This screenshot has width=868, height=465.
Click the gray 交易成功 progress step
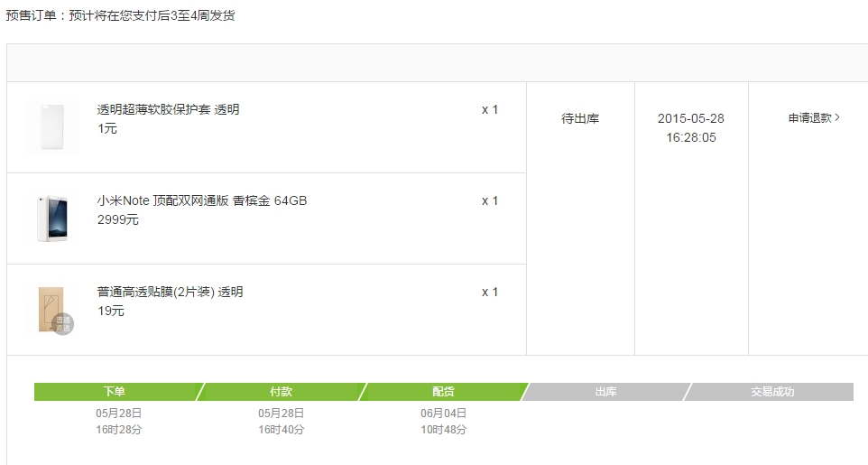[x=772, y=392]
